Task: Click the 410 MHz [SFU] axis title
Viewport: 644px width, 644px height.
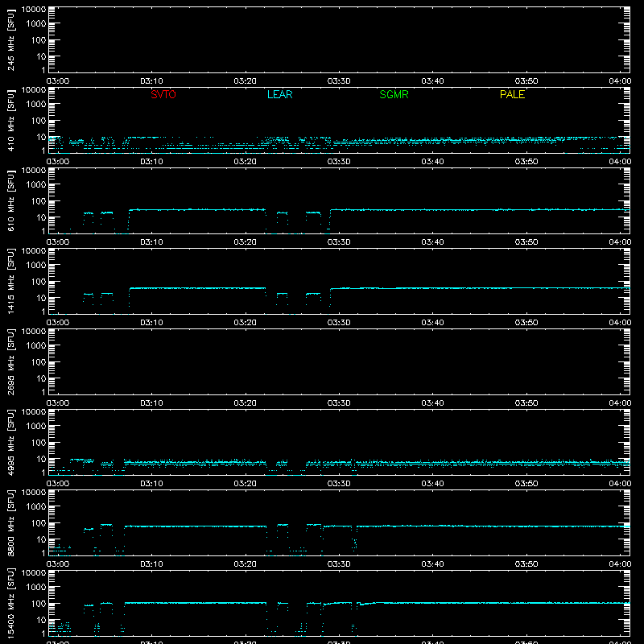Action: coord(10,120)
